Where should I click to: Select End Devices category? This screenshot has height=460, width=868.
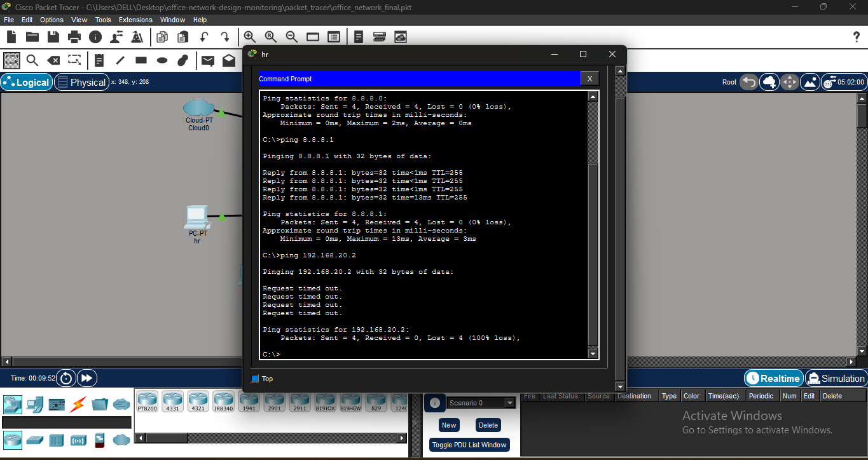click(x=35, y=404)
